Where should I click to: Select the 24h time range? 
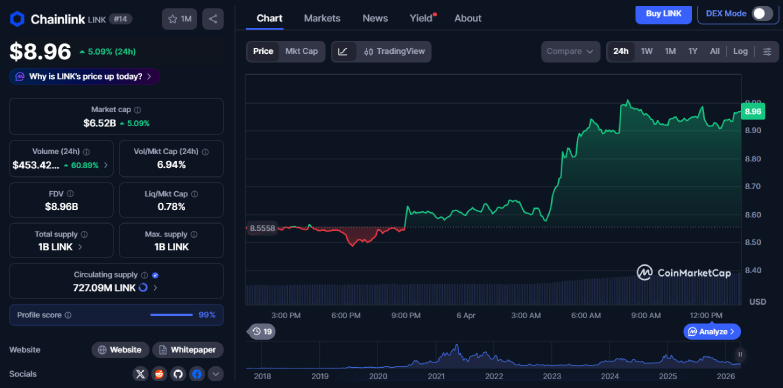[x=621, y=51]
